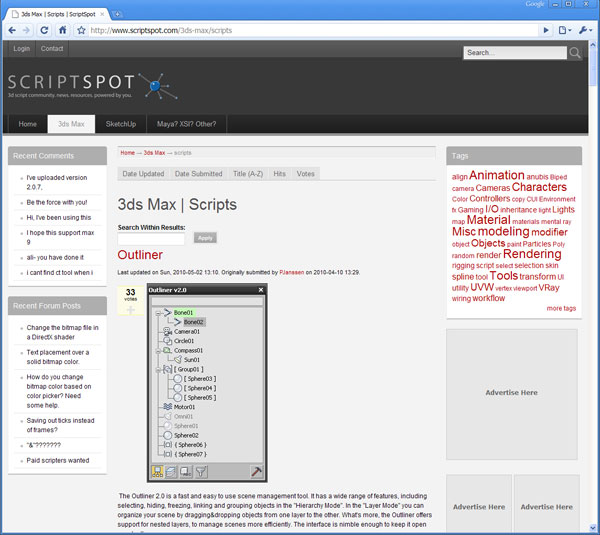Select Sun01 in the Outliner tree
The image size is (600, 535).
[192, 360]
